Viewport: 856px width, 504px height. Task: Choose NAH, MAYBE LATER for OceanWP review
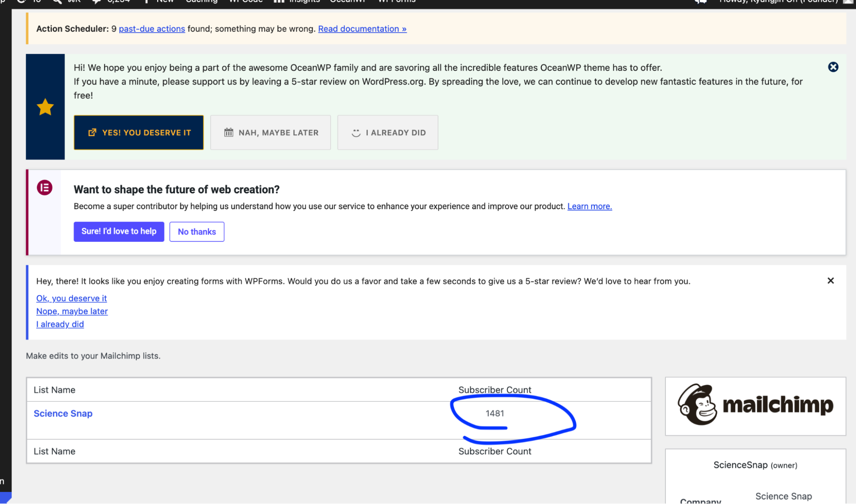271,133
